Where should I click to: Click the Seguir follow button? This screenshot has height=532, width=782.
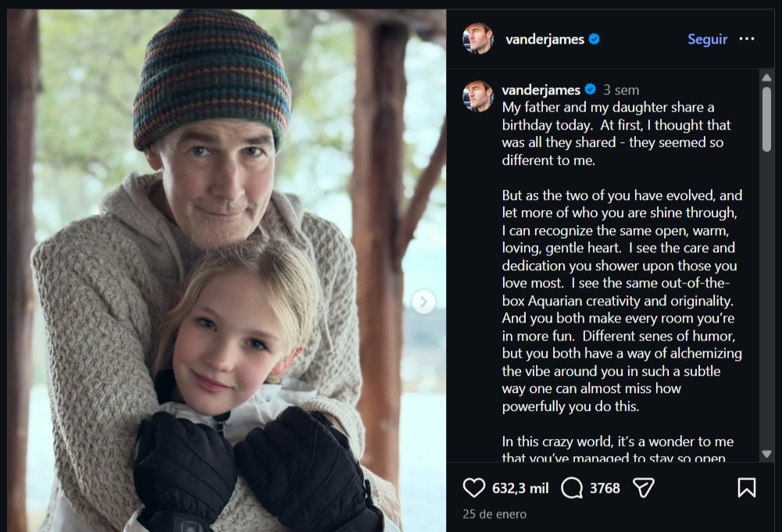click(707, 39)
